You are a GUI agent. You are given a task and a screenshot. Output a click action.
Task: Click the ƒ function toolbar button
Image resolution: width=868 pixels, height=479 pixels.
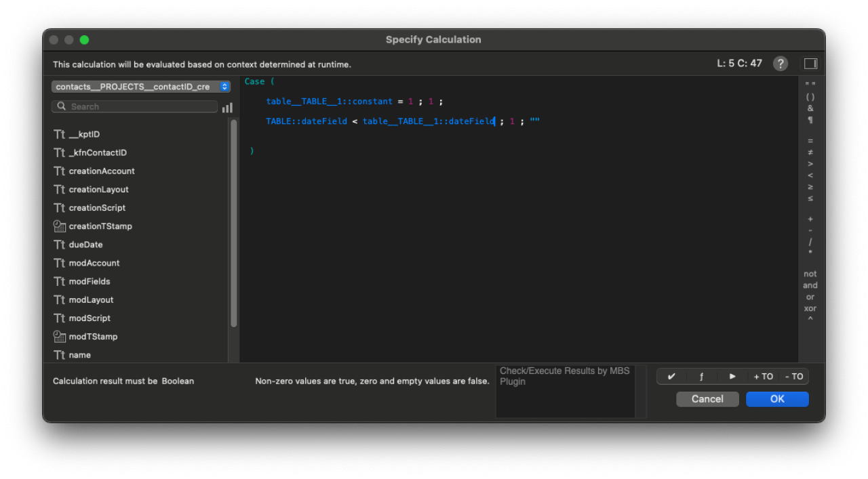coord(702,377)
